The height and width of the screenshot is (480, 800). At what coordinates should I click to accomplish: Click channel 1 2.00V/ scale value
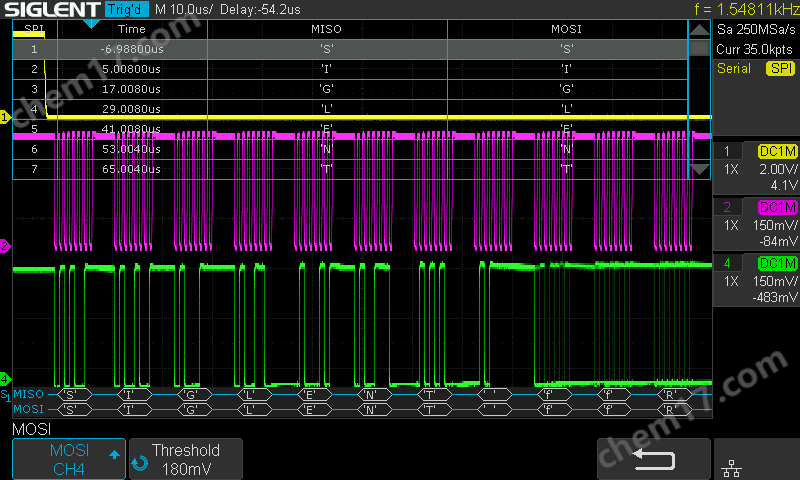tap(778, 169)
